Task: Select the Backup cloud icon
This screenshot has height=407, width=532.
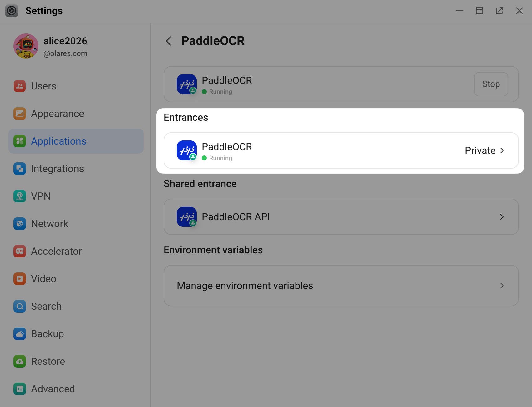Action: click(20, 334)
